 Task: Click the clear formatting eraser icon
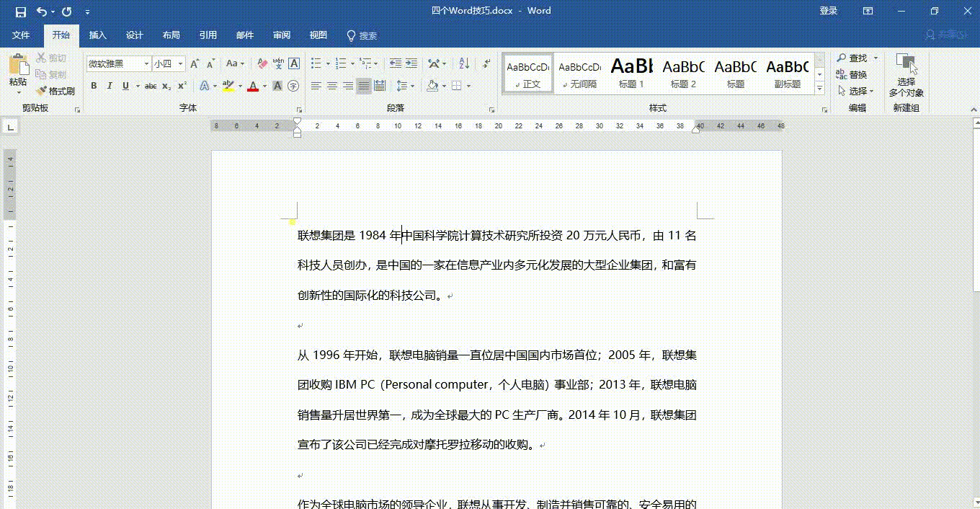(262, 64)
